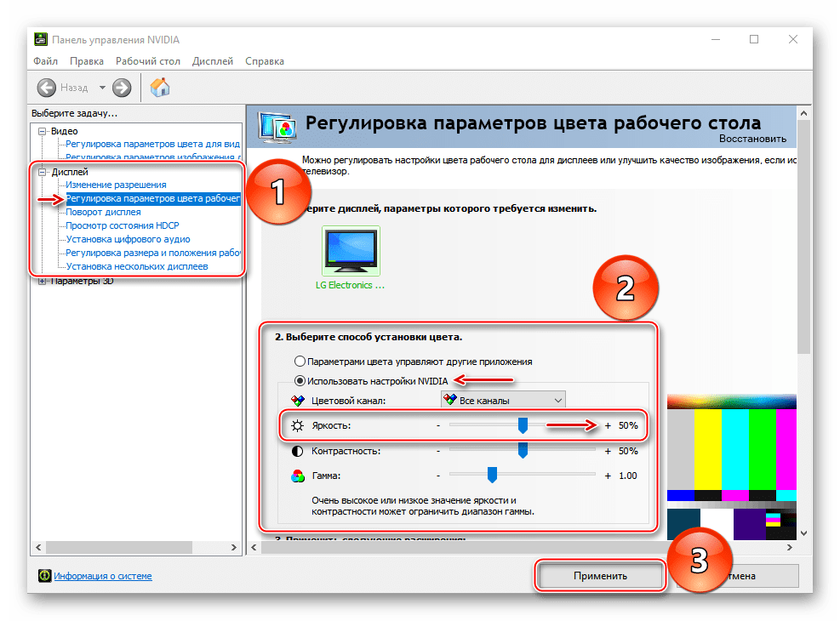Click the brightness plus sign
This screenshot has height=621, width=840.
pos(608,426)
